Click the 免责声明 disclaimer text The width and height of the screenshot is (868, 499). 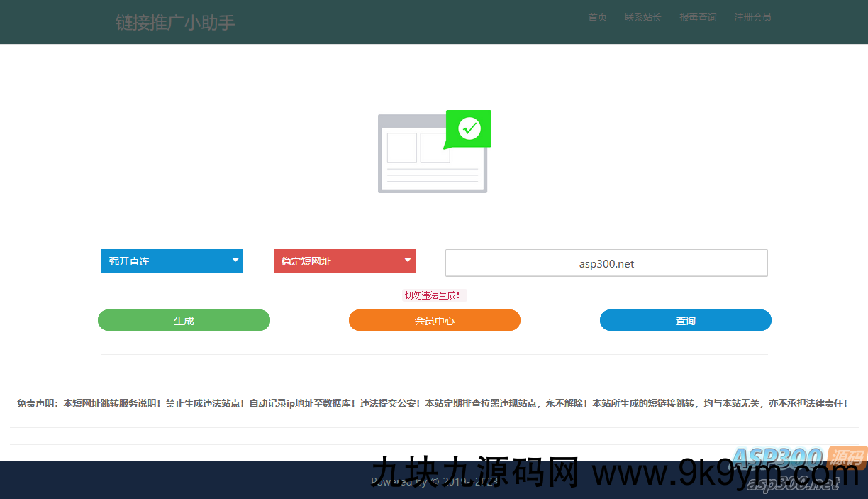click(x=432, y=403)
